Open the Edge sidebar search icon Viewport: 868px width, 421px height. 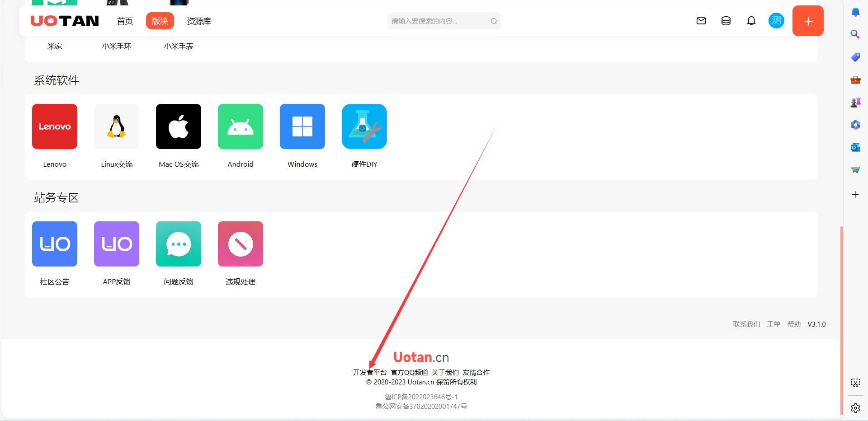855,34
